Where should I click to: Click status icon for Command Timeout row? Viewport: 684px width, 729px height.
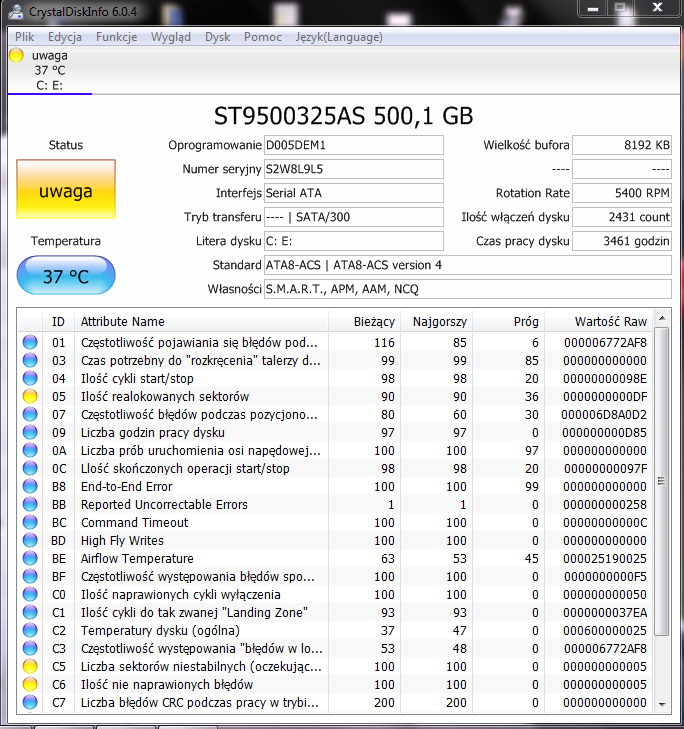pyautogui.click(x=30, y=523)
